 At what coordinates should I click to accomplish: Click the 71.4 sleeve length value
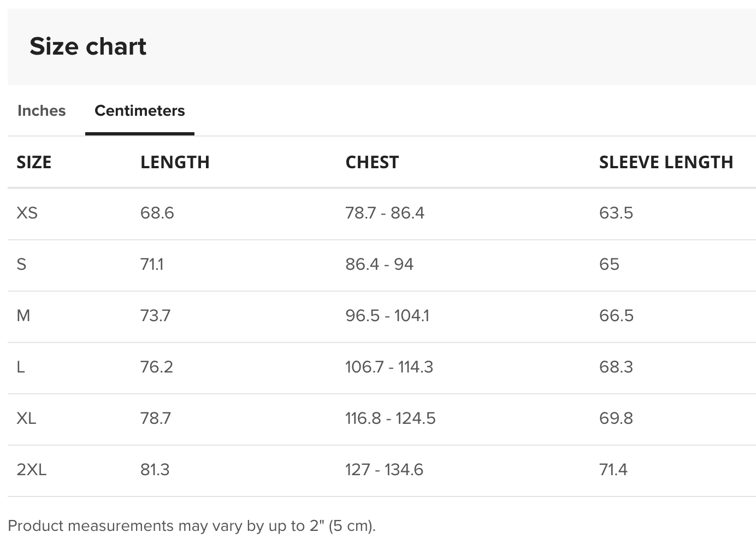pyautogui.click(x=613, y=470)
